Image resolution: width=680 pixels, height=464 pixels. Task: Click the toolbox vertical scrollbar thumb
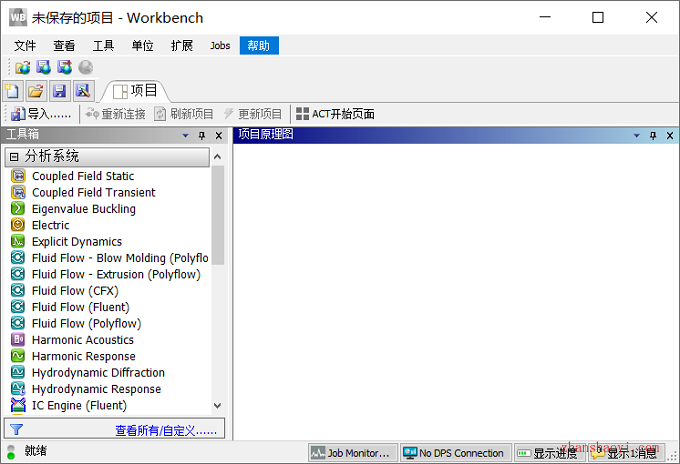pos(218,215)
